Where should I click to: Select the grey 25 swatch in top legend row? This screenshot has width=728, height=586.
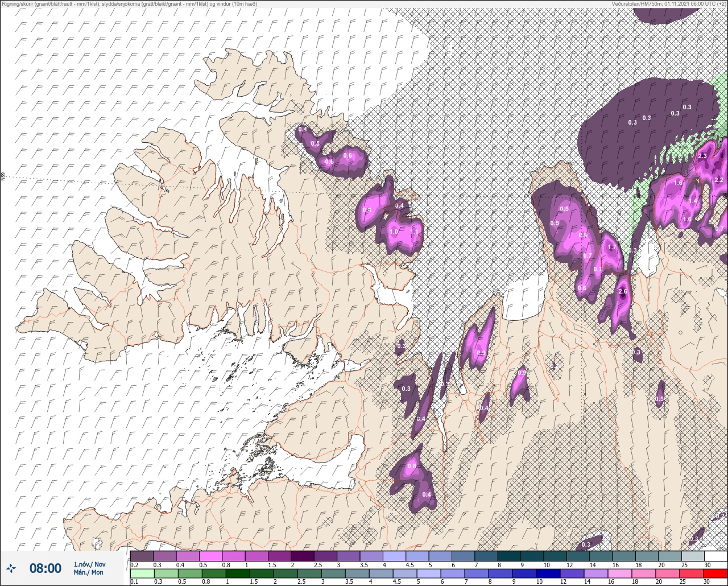tap(693, 556)
